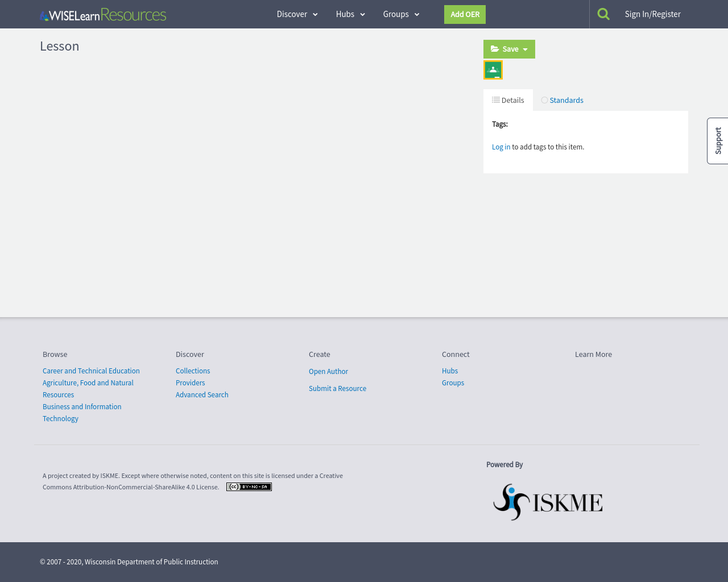Go to Advanced Search
The image size is (728, 582).
point(202,394)
